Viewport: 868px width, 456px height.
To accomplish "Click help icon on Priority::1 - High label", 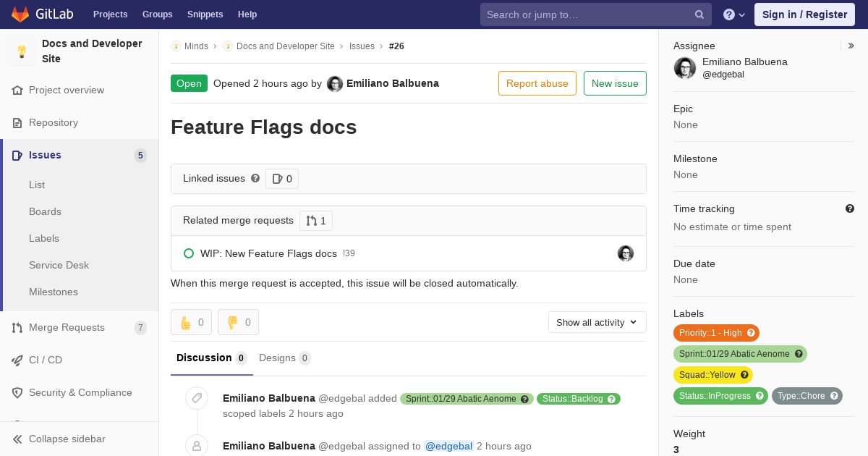I will [x=751, y=333].
